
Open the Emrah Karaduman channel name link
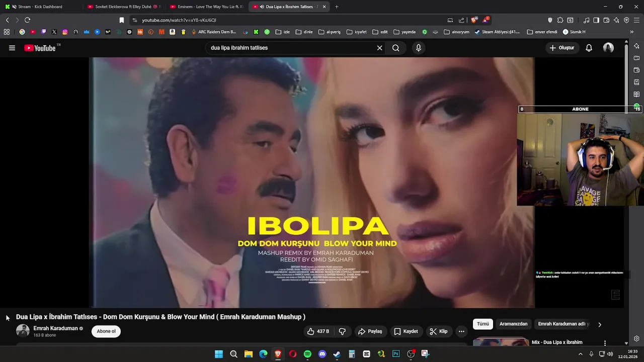[x=55, y=328]
